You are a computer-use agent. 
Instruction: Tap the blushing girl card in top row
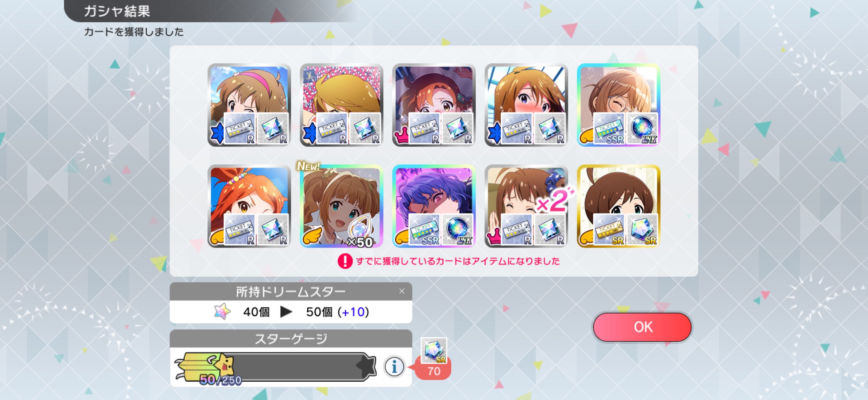pos(526,105)
